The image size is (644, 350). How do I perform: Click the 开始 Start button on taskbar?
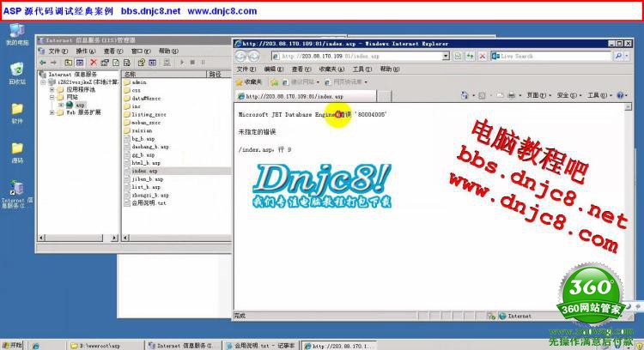coord(12,346)
